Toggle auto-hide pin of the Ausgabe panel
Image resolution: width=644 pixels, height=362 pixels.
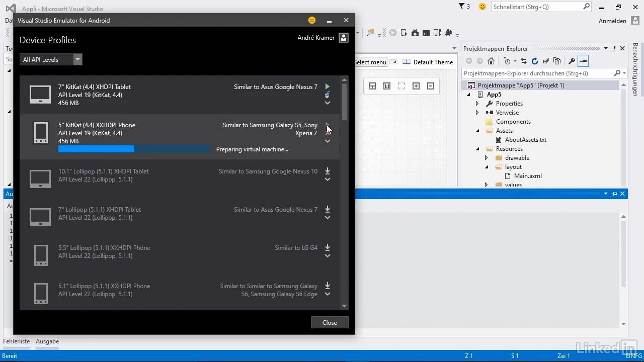(x=614, y=194)
